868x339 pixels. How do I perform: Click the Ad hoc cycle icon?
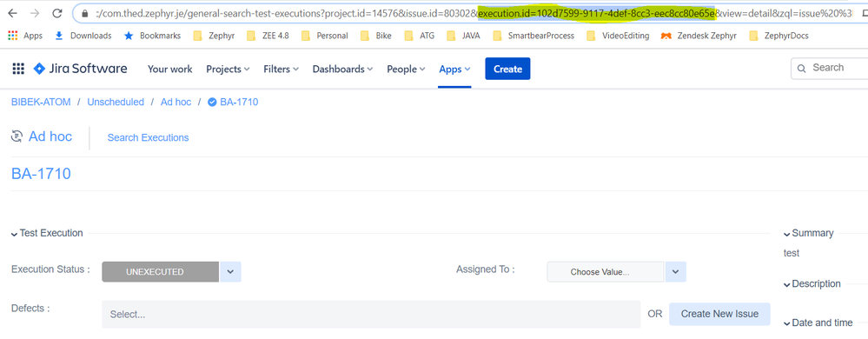[17, 136]
